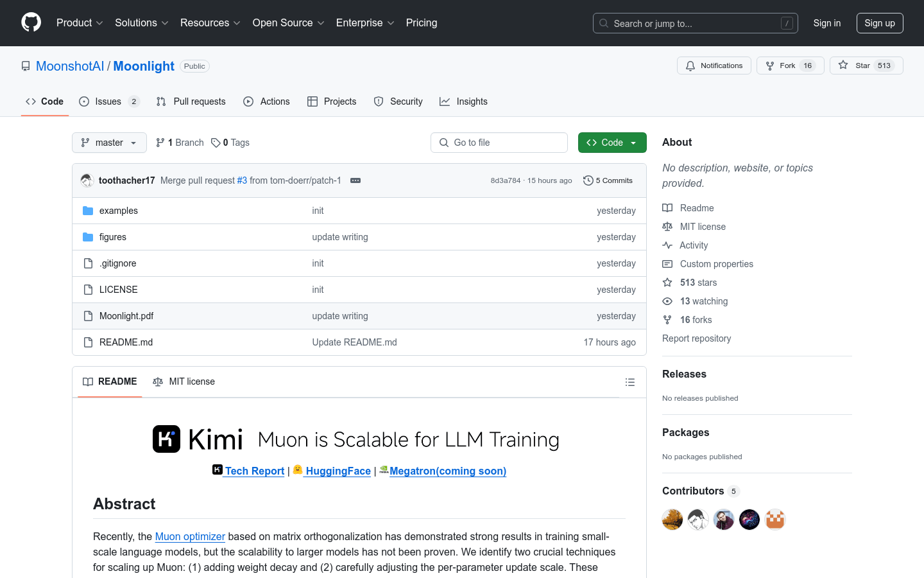Select the README tab in file viewer

coord(110,381)
